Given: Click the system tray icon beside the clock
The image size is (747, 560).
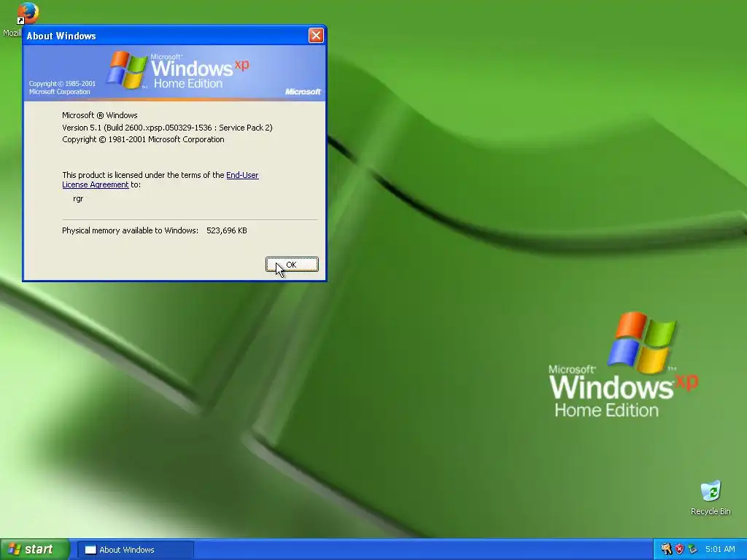Looking at the screenshot, I should [x=693, y=549].
